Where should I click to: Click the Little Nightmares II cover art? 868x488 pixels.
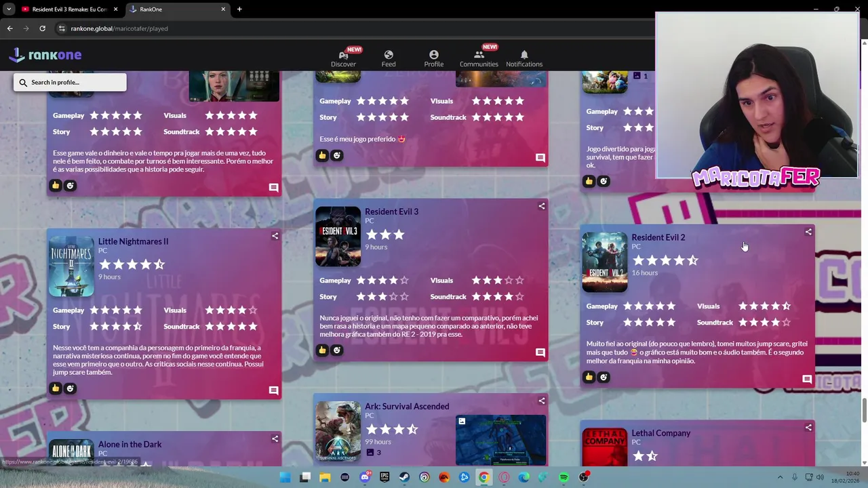tap(71, 266)
